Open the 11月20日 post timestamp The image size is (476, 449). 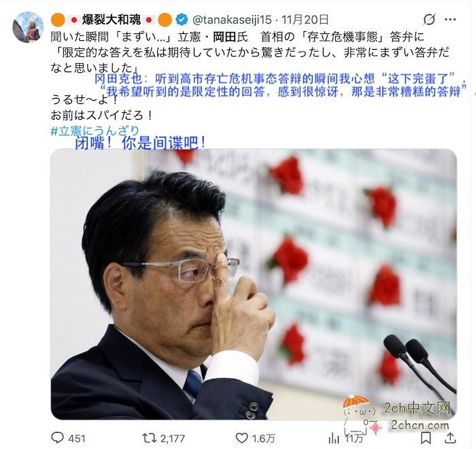(x=305, y=20)
